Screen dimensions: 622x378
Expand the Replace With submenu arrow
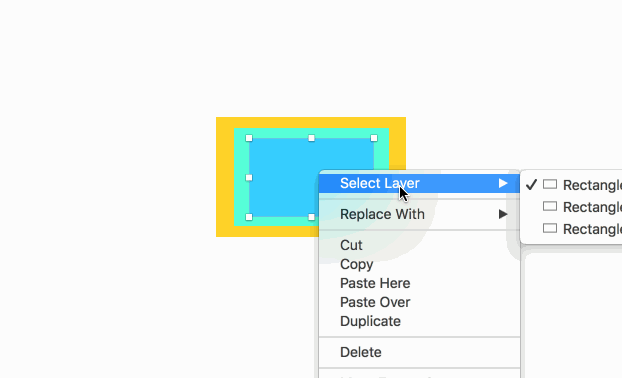503,214
